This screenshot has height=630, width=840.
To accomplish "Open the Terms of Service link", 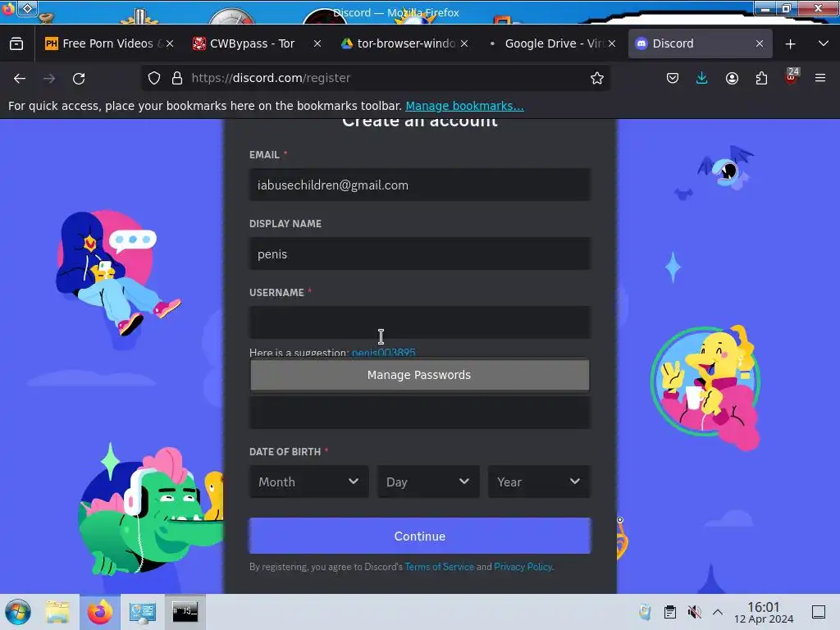I will pyautogui.click(x=440, y=567).
